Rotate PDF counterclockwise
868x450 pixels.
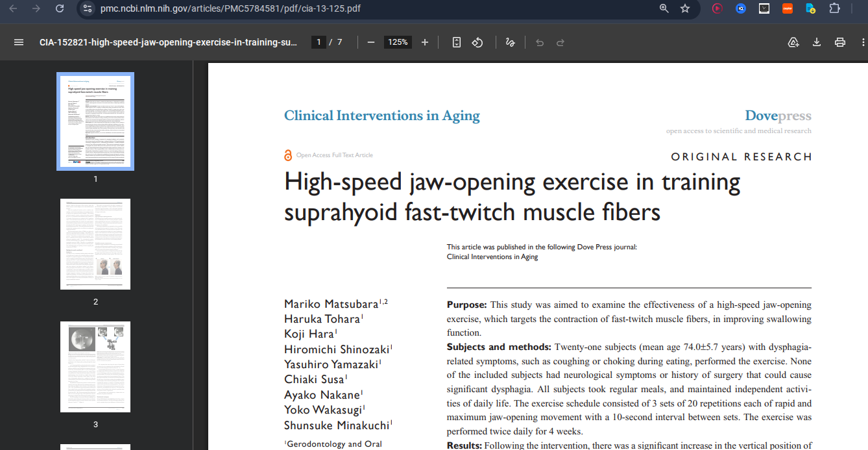point(477,42)
